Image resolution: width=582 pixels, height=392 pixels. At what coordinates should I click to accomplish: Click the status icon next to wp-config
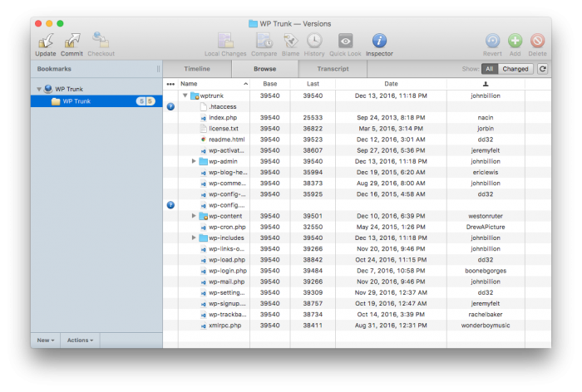[170, 205]
